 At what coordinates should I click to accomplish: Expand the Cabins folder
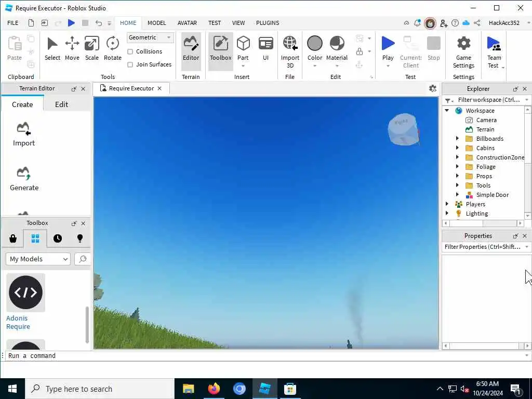point(457,148)
